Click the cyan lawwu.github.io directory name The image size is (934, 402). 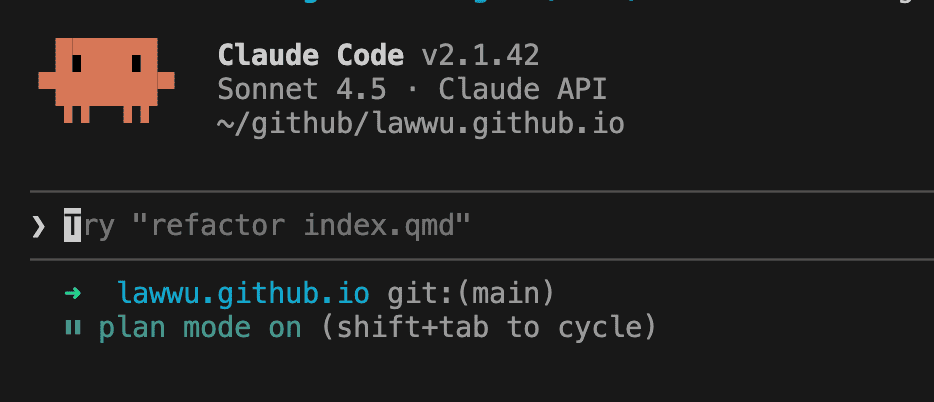244,294
